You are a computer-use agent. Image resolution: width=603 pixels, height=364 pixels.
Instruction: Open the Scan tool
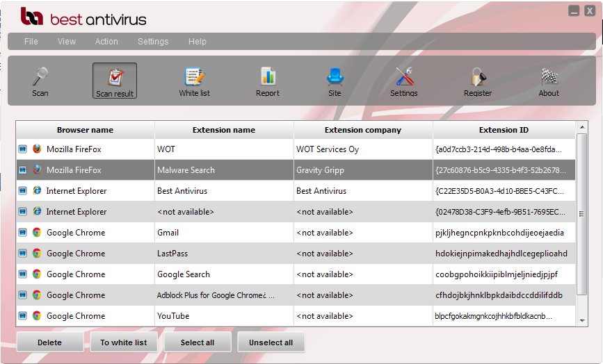click(40, 81)
